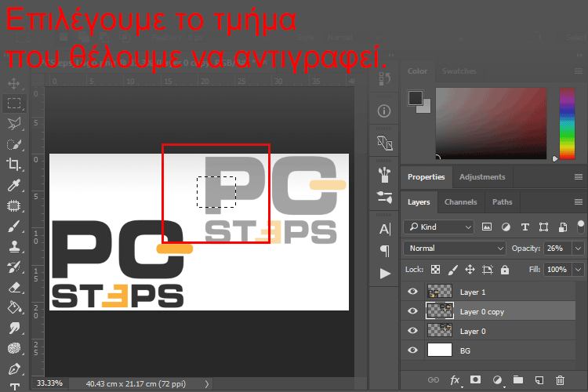Screen dimensions: 588x392
Task: Lock all layer attributes
Action: pos(505,270)
